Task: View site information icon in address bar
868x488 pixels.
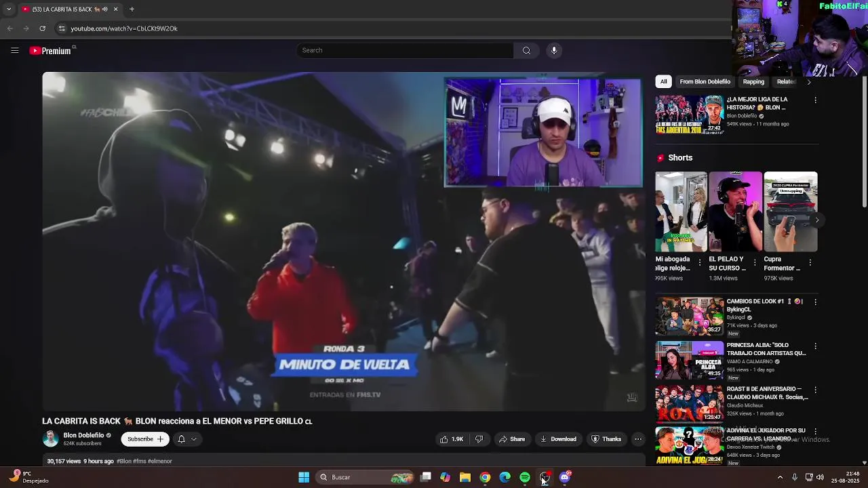Action: [x=62, y=28]
